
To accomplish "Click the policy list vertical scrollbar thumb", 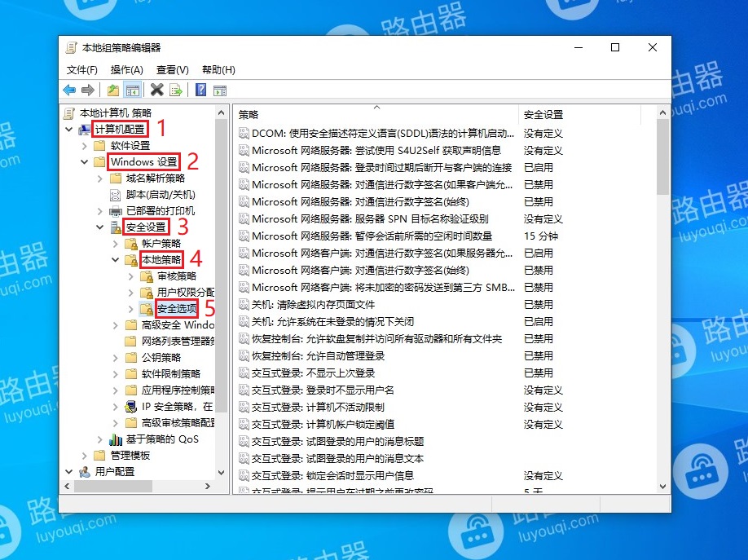I will pyautogui.click(x=662, y=157).
